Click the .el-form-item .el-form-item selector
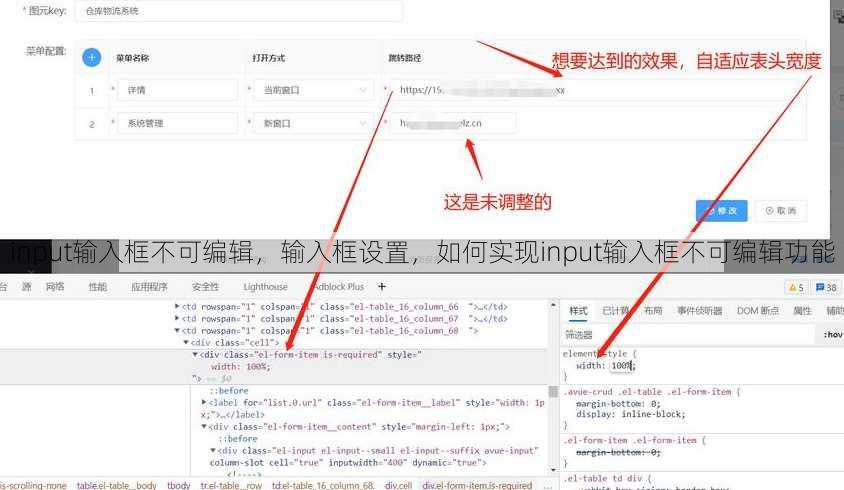The height and width of the screenshot is (490, 844). coord(630,440)
